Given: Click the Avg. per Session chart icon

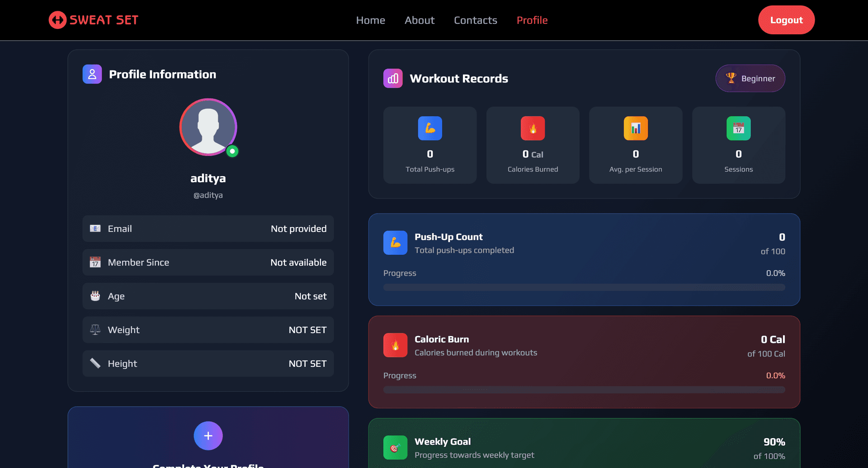Looking at the screenshot, I should tap(636, 128).
